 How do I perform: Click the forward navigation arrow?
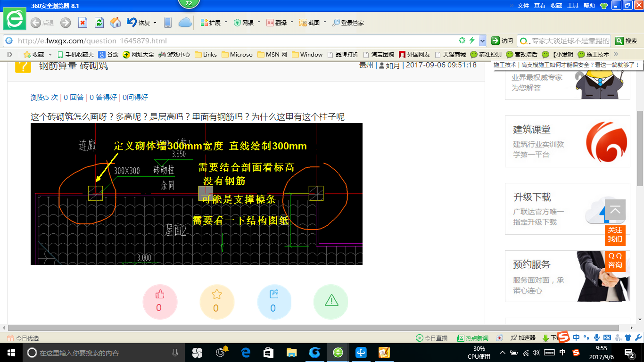pos(66,23)
